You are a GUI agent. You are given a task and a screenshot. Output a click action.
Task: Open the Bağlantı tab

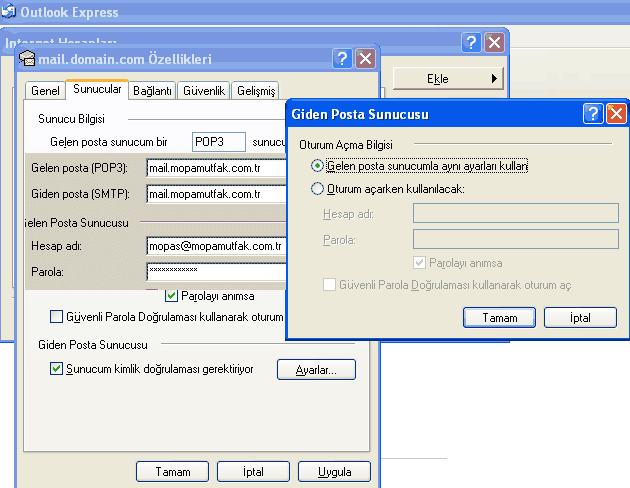click(x=152, y=91)
